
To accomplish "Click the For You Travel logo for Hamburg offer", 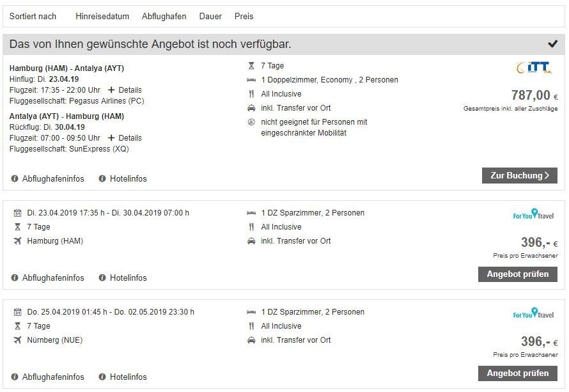I will (x=533, y=215).
